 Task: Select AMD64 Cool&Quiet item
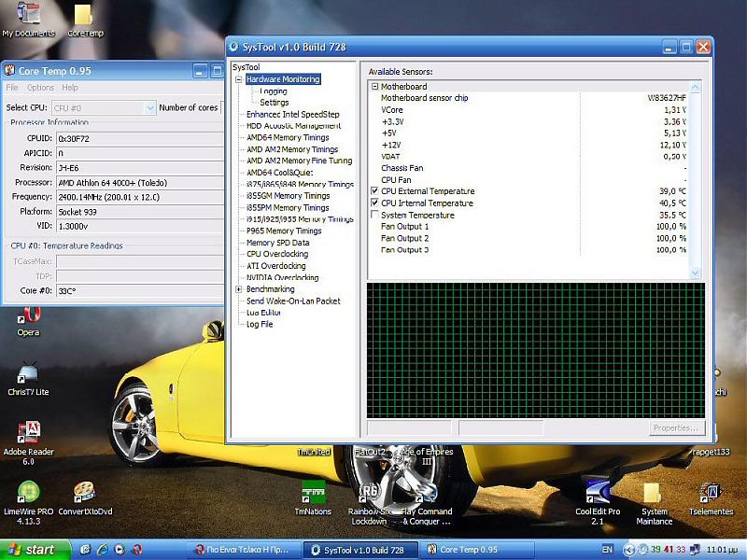pos(279,173)
